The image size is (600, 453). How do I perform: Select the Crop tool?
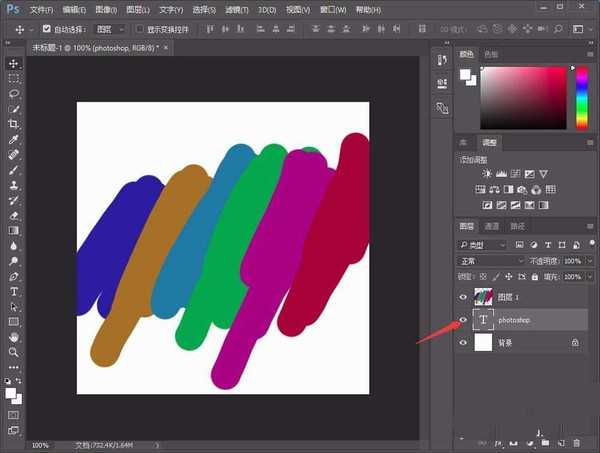(14, 124)
